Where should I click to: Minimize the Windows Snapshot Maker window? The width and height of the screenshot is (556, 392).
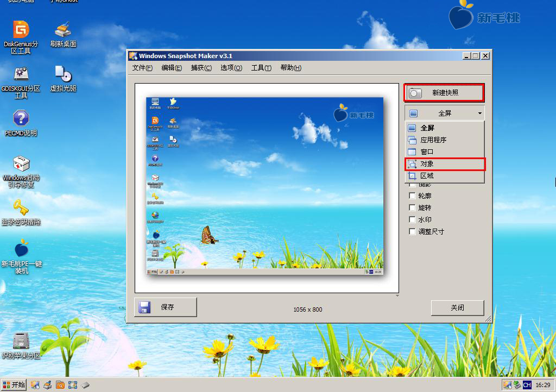(x=466, y=55)
